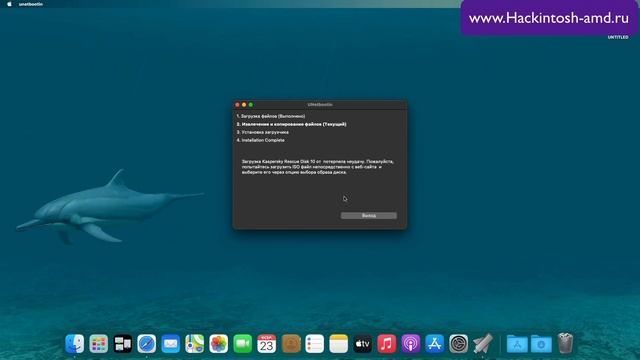The image size is (640, 360).
Task: Click the UNetbootin plane icon in Dock
Action: [x=483, y=344]
